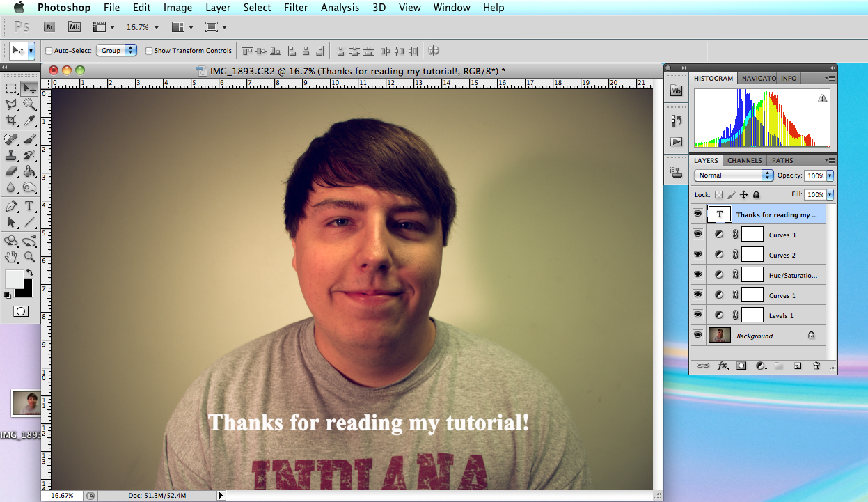
Task: Hide the Levels 1 layer
Action: click(697, 315)
